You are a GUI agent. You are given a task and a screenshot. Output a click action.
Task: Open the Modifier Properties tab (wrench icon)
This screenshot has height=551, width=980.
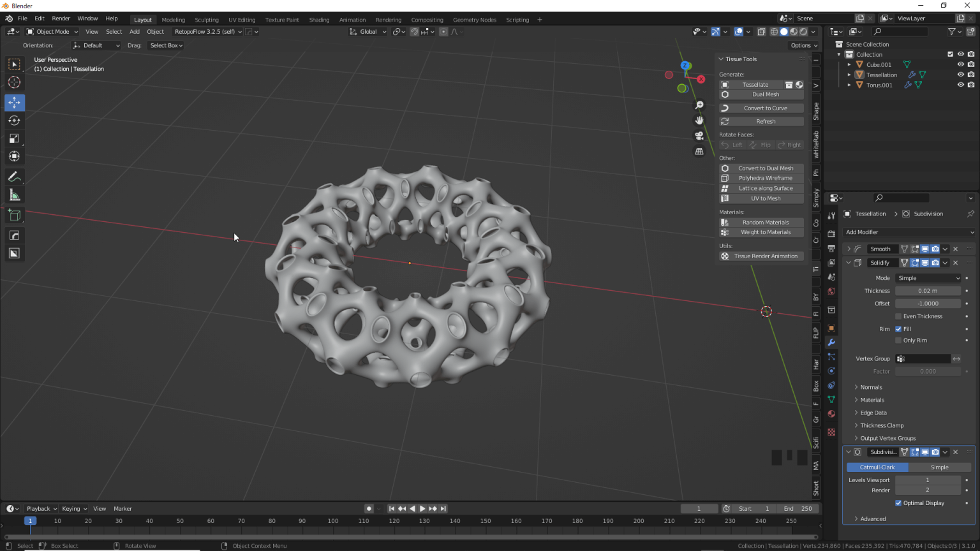(831, 342)
